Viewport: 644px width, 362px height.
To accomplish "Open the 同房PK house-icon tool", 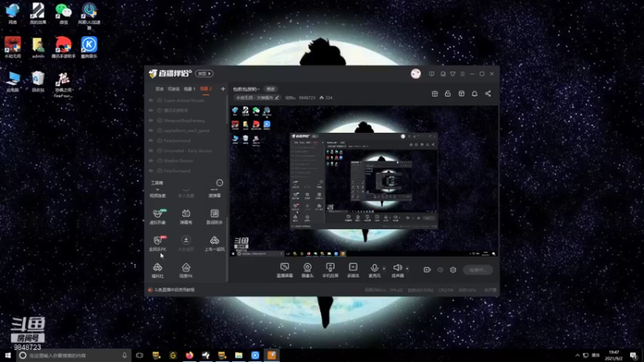I will 186,271.
